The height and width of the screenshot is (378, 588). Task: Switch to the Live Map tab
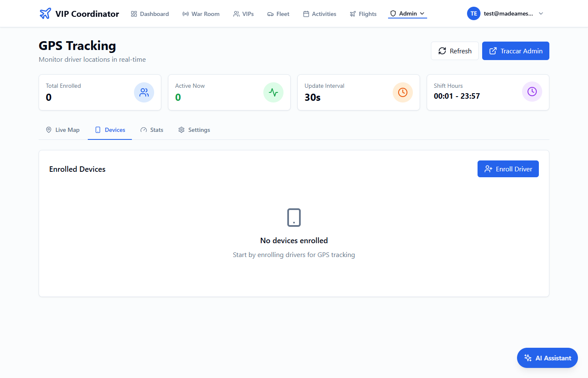pos(63,130)
